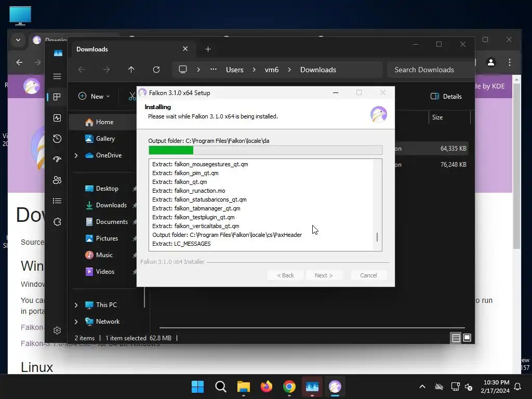Image resolution: width=532 pixels, height=399 pixels.
Task: Show hidden system tray icons
Action: (422, 387)
